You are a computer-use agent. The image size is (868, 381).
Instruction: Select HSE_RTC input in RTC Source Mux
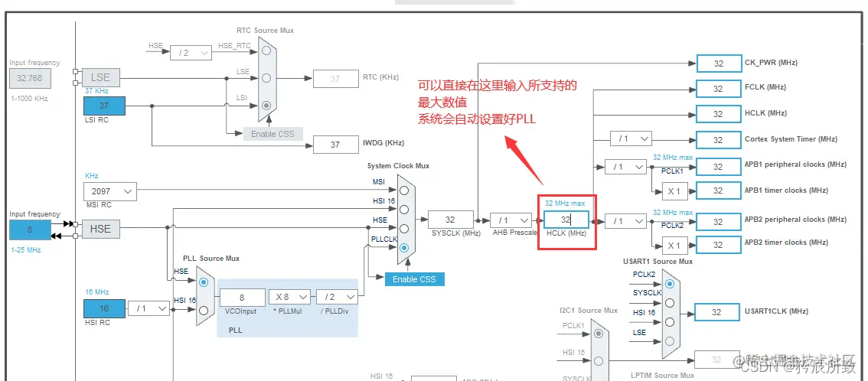pos(266,50)
